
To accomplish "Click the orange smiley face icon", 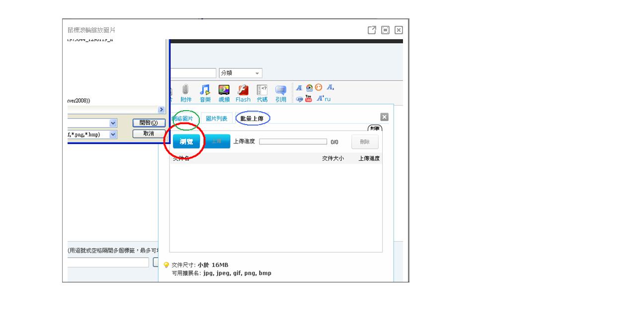I will coord(319,87).
